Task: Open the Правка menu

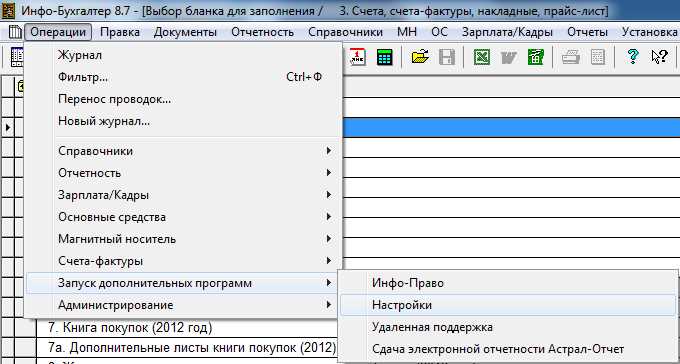Action: tap(120, 32)
